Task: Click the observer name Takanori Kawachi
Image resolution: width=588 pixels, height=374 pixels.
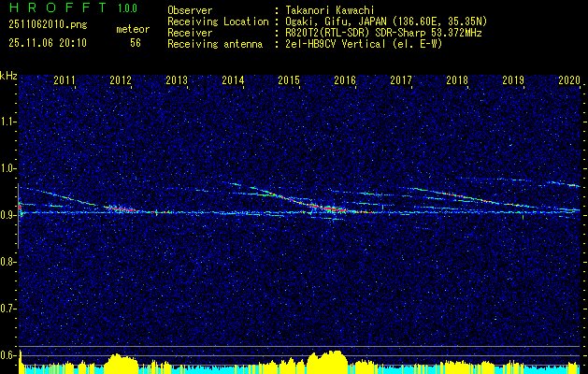Action: (330, 10)
